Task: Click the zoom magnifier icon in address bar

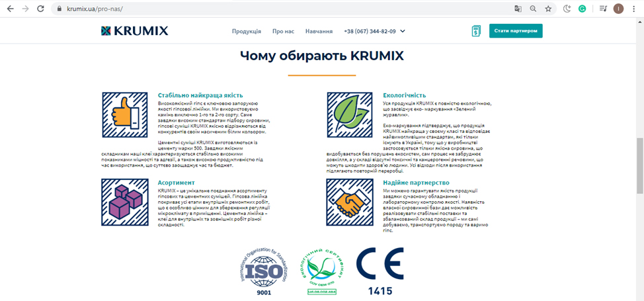Action: pyautogui.click(x=533, y=9)
